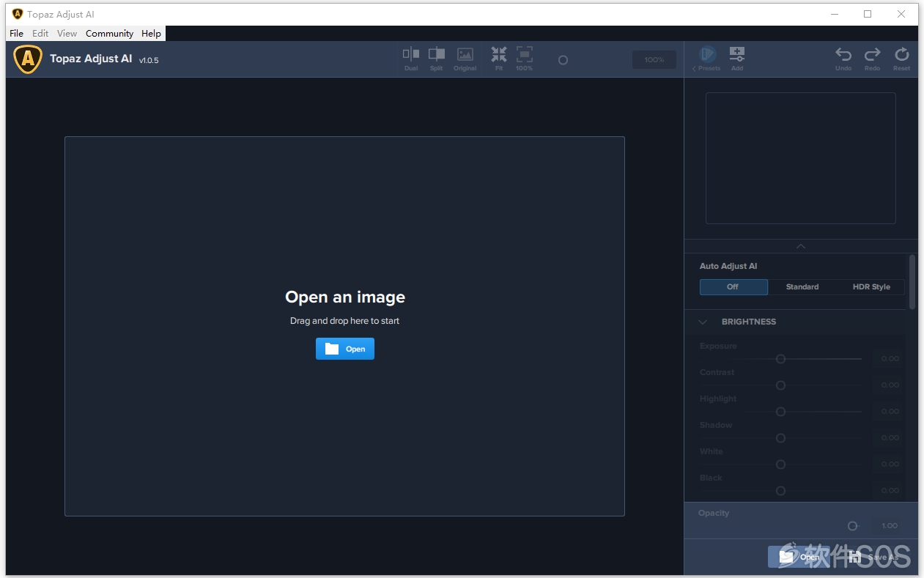Image resolution: width=924 pixels, height=578 pixels.
Task: Set Auto Adjust AI to HDR Style
Action: [x=871, y=287]
